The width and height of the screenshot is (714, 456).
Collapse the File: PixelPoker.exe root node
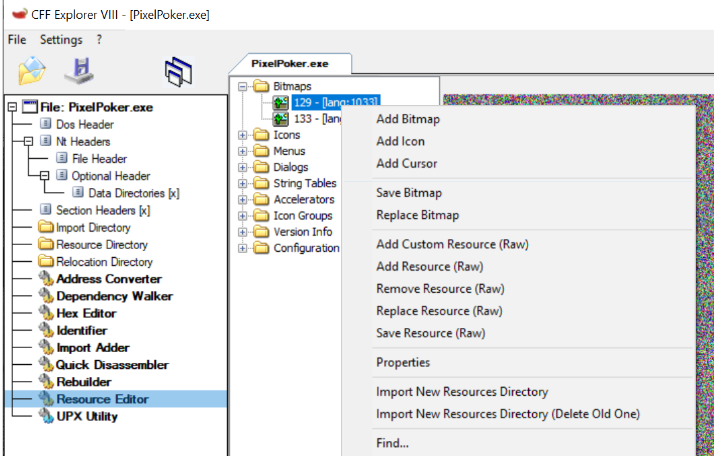click(x=12, y=107)
